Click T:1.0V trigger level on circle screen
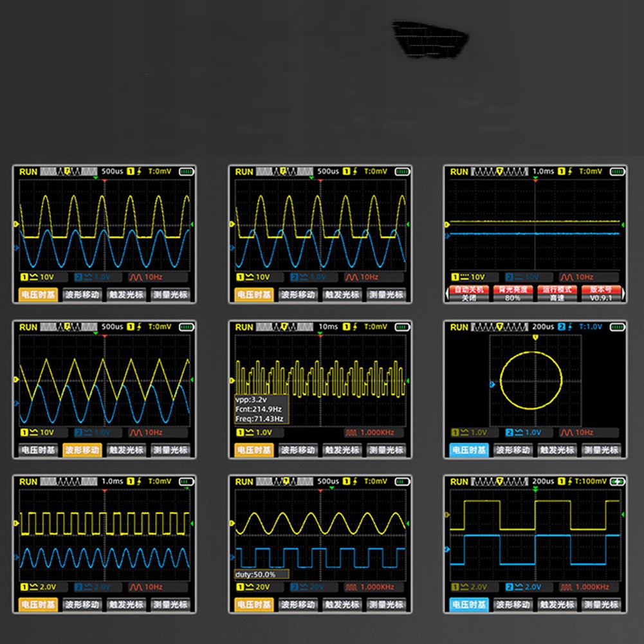 coord(591,327)
